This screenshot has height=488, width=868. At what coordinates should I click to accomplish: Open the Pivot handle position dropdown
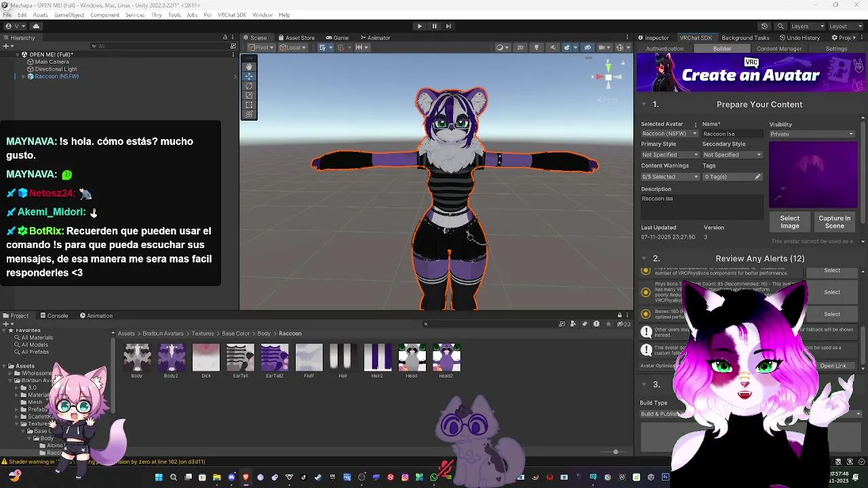click(260, 47)
